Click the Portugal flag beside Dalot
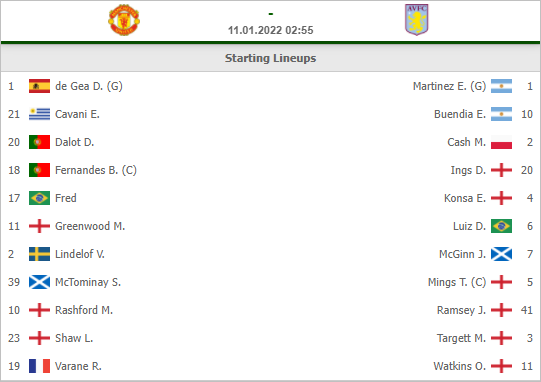The width and height of the screenshot is (541, 382). click(x=39, y=142)
